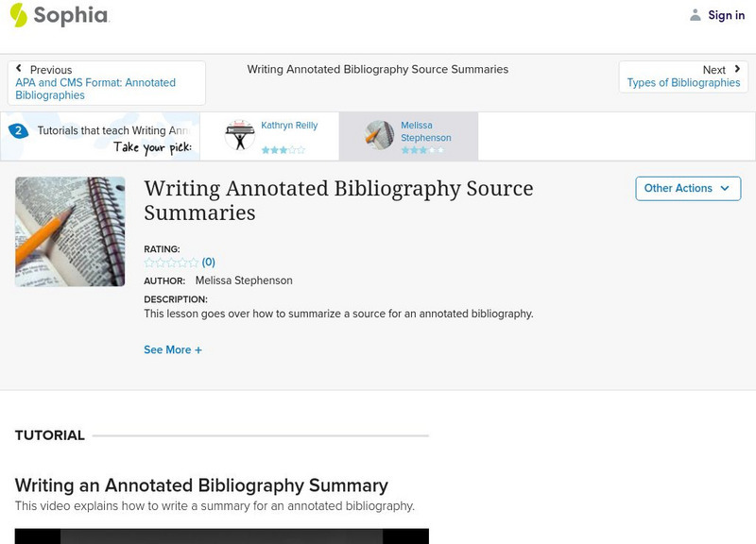Click the user profile icon beside Sign in
This screenshot has height=544, width=756.
click(x=696, y=15)
